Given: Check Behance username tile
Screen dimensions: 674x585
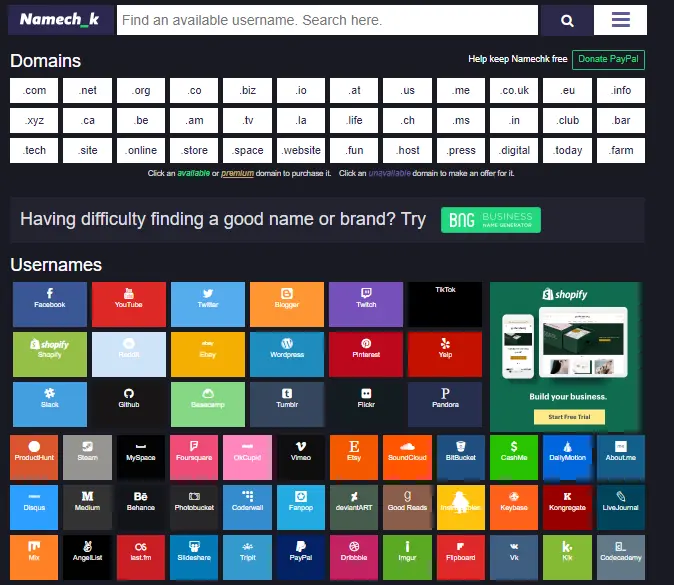Looking at the screenshot, I should (141, 508).
